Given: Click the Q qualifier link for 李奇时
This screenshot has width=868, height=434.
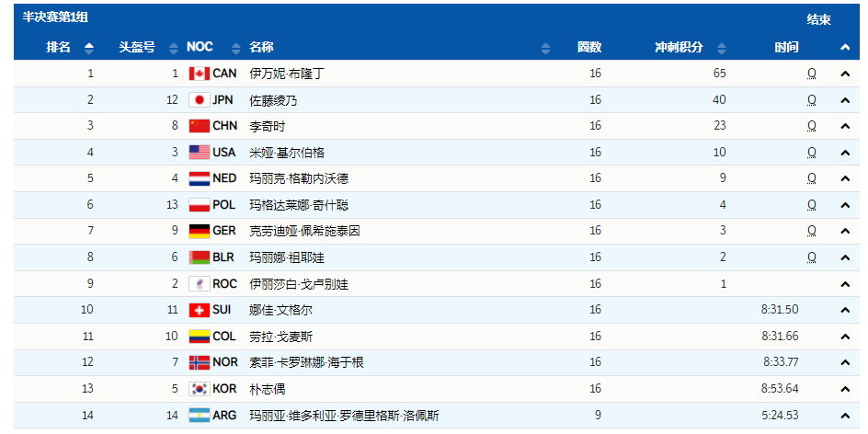Looking at the screenshot, I should point(811,126).
